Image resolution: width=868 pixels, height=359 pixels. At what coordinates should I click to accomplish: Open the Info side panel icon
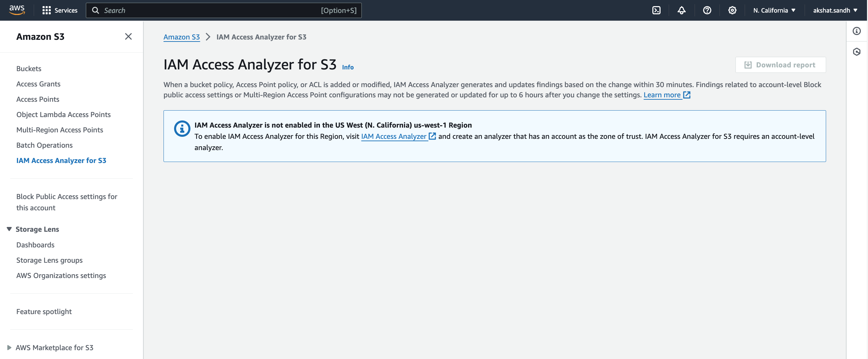[857, 31]
